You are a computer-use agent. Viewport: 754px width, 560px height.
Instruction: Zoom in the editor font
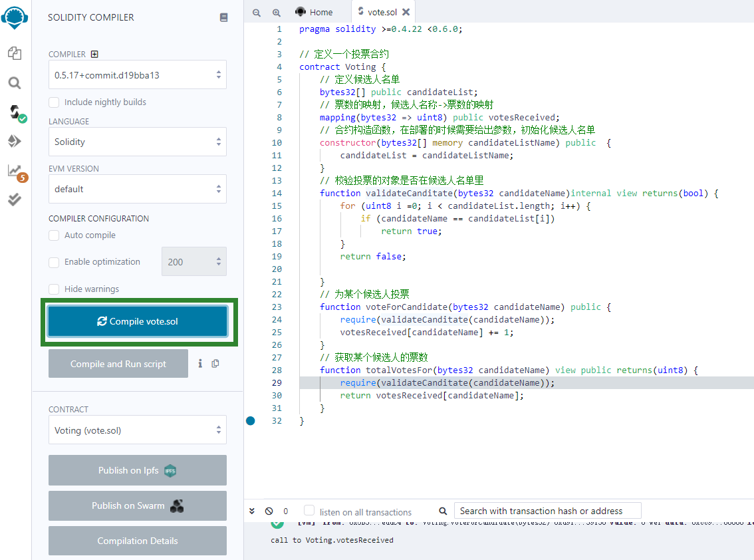point(277,13)
